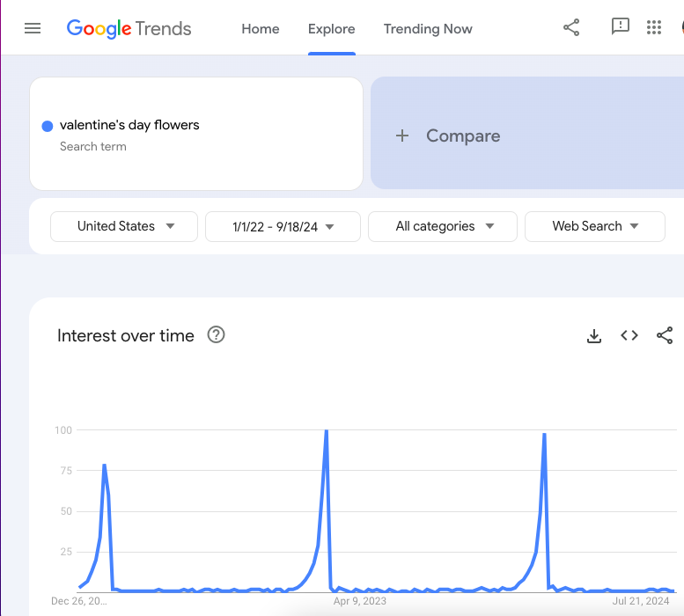Share this Trends page from the header
This screenshot has height=616, width=684.
[x=571, y=28]
